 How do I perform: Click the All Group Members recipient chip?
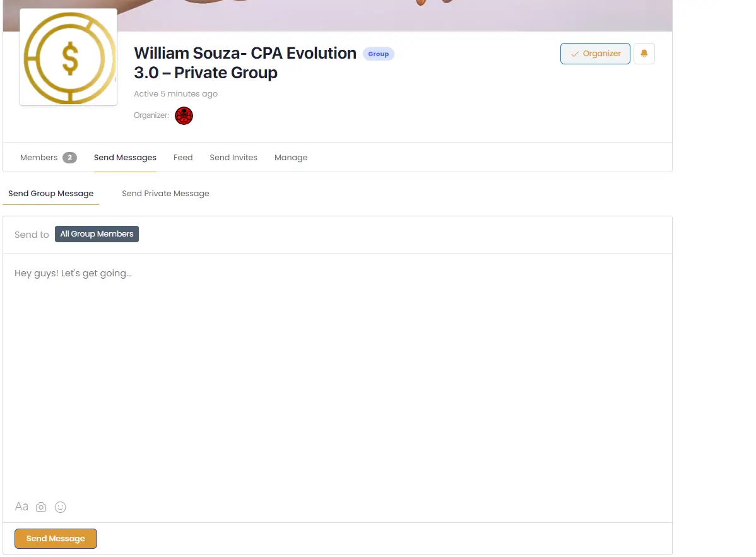pyautogui.click(x=97, y=234)
